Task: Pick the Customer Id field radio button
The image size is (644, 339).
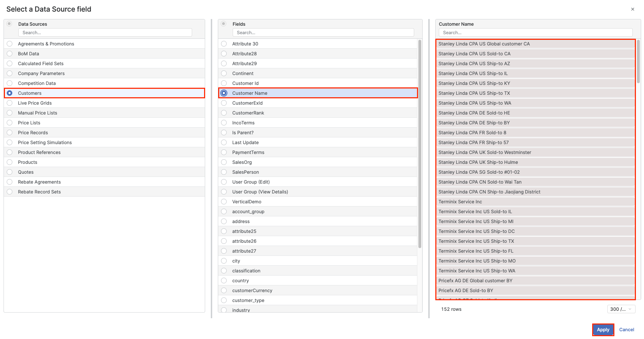Action: coord(224,83)
